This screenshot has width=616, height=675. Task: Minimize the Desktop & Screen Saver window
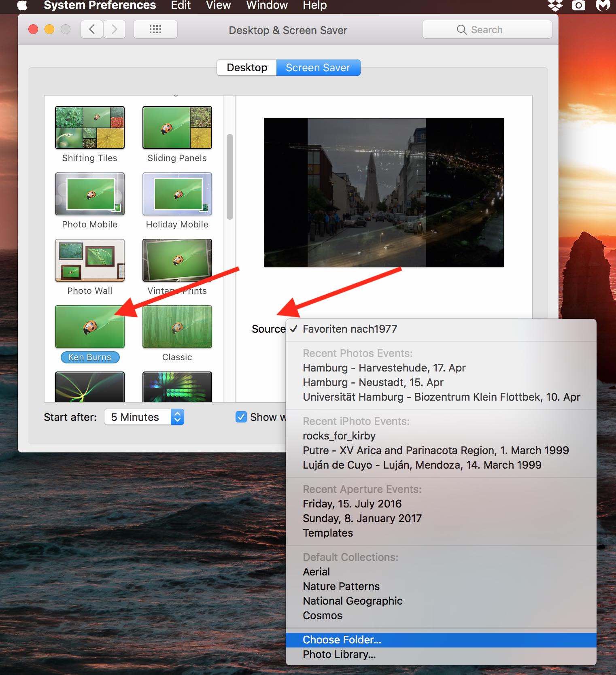tap(49, 29)
